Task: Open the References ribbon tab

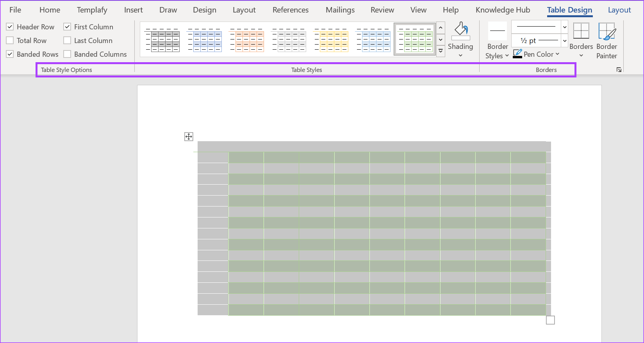Action: pos(290,10)
